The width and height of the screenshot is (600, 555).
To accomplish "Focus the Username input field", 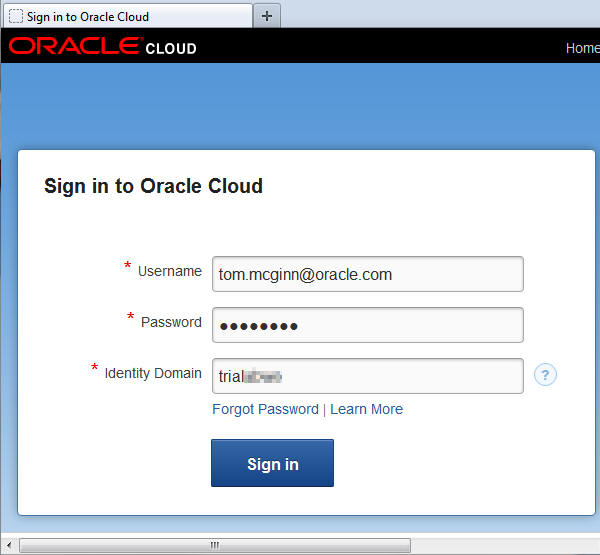I will (368, 274).
